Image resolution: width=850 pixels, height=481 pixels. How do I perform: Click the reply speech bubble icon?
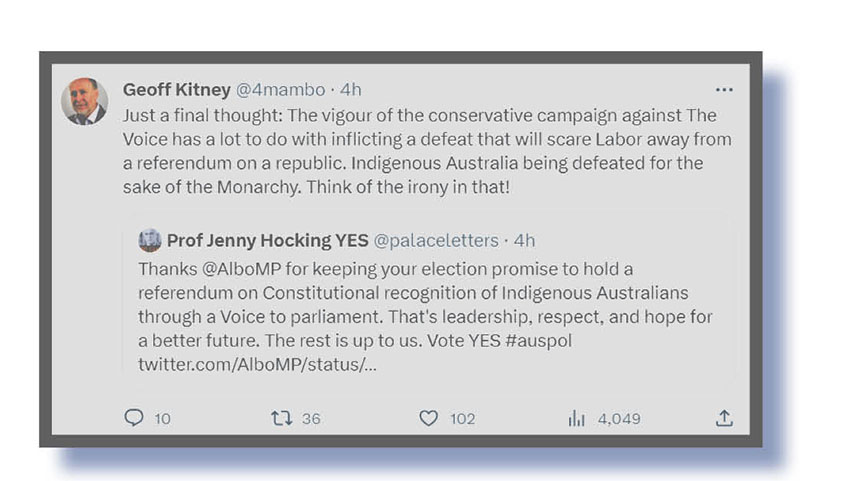[134, 418]
